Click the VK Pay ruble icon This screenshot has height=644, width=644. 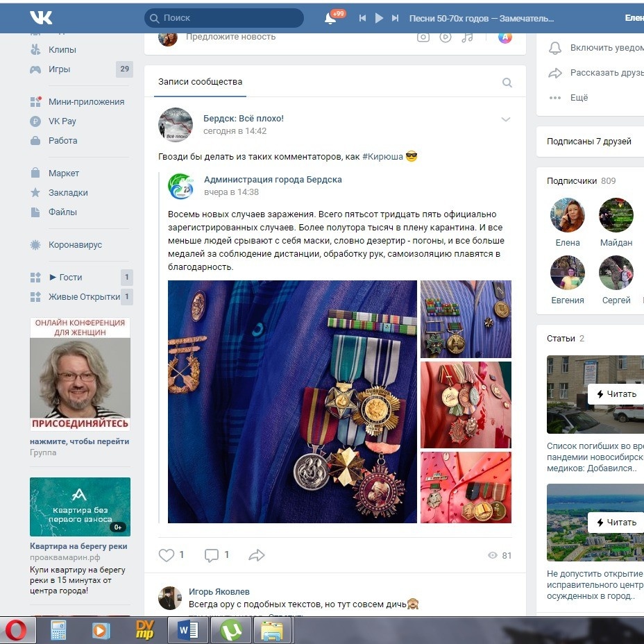click(x=35, y=121)
